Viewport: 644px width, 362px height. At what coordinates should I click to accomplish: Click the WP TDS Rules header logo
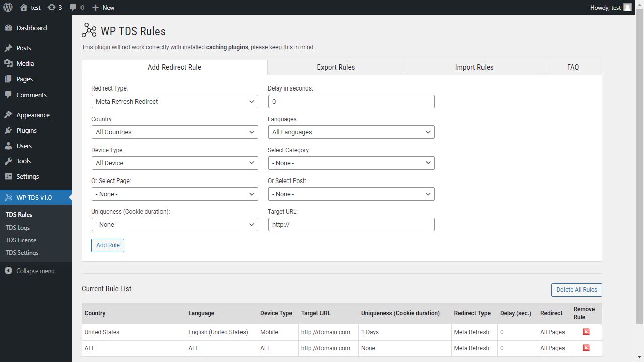[x=89, y=31]
